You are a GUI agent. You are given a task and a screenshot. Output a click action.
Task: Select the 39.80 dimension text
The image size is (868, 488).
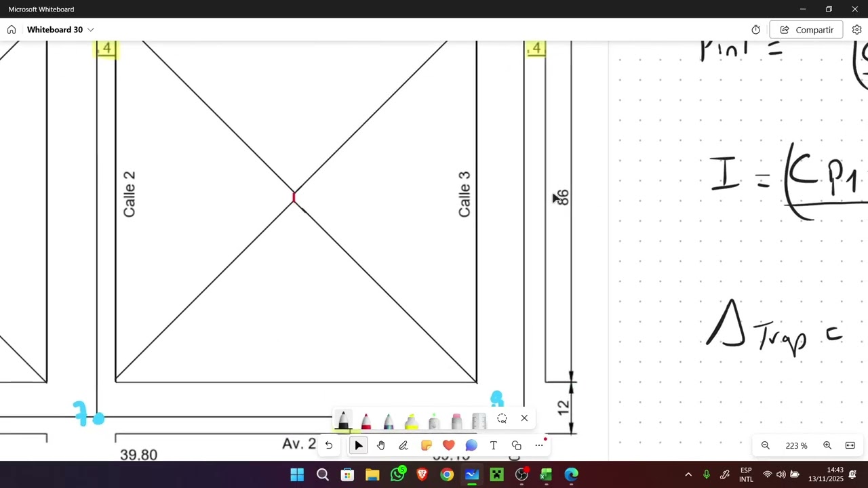click(x=139, y=455)
